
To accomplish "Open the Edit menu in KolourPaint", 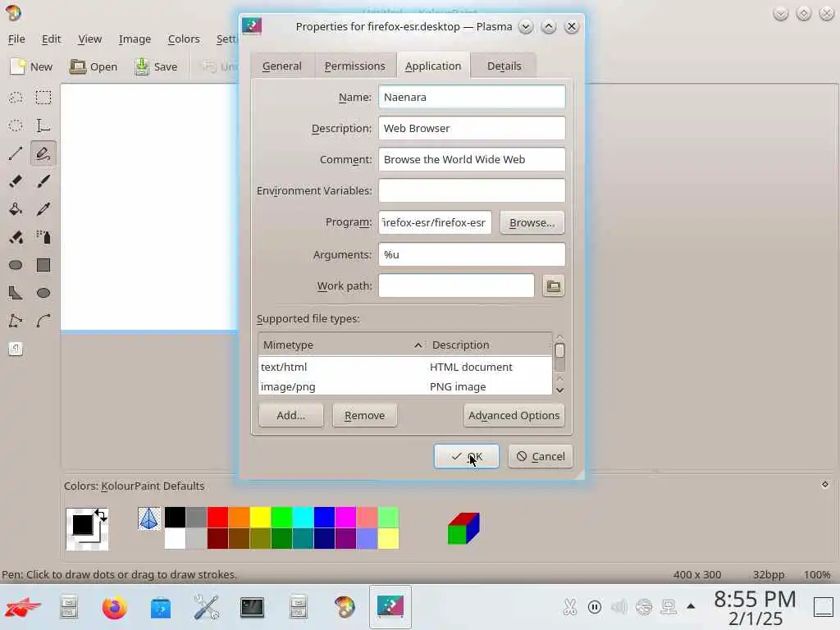I will pyautogui.click(x=52, y=39).
